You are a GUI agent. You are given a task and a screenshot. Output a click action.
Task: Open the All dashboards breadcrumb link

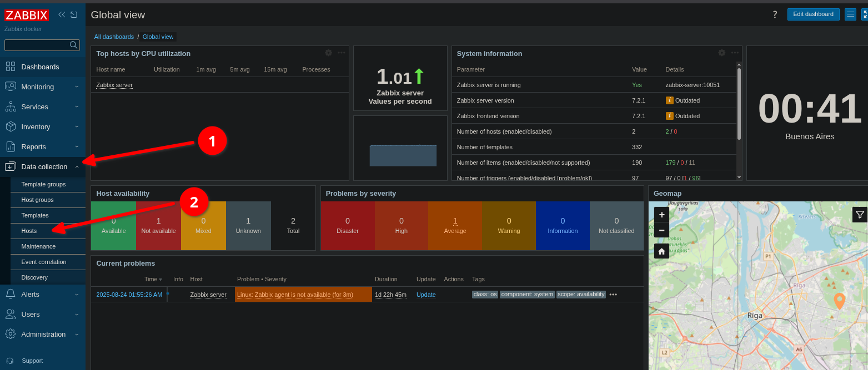[x=114, y=37]
